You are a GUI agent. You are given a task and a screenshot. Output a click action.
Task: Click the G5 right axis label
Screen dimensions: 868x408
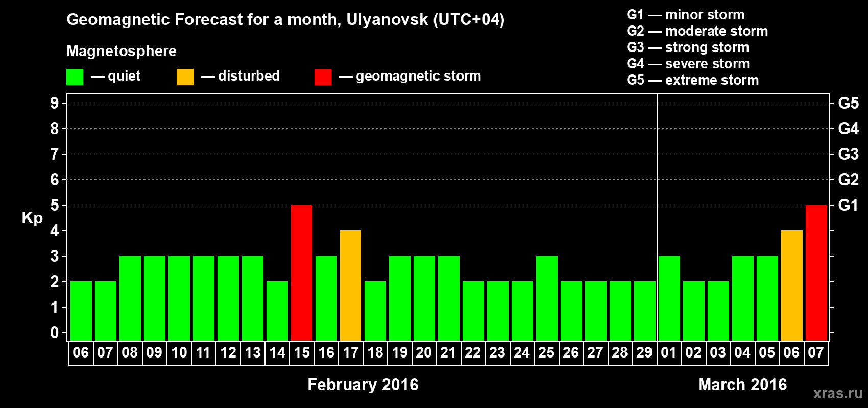point(849,103)
